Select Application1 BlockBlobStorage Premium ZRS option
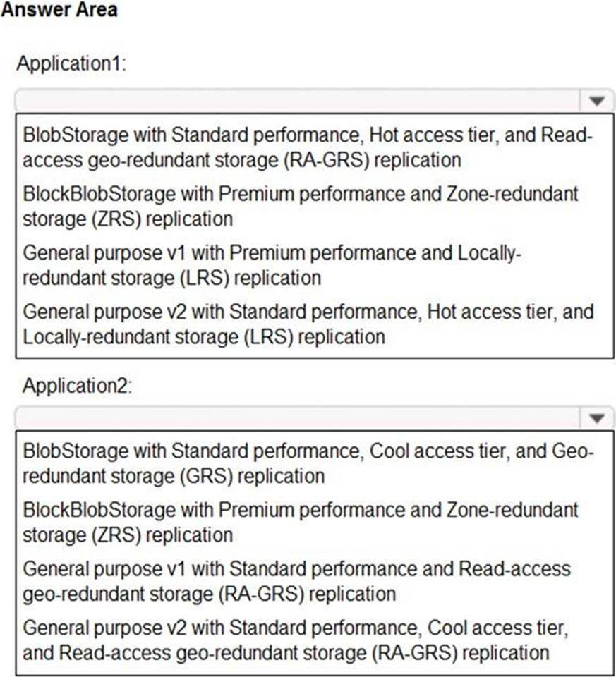Screen dimensions: 616x677 point(300,207)
